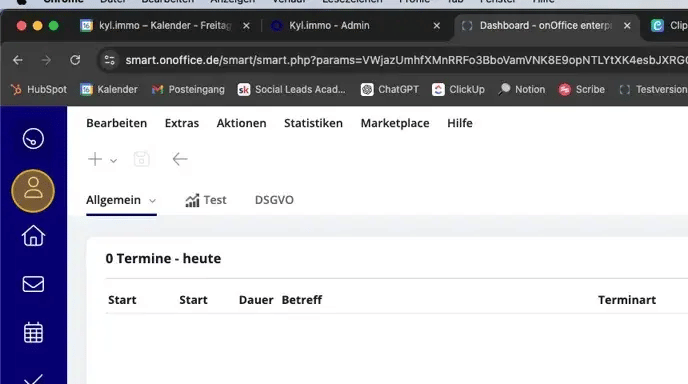This screenshot has width=688, height=384.
Task: Open the ClickUp bookmark
Action: [x=458, y=90]
